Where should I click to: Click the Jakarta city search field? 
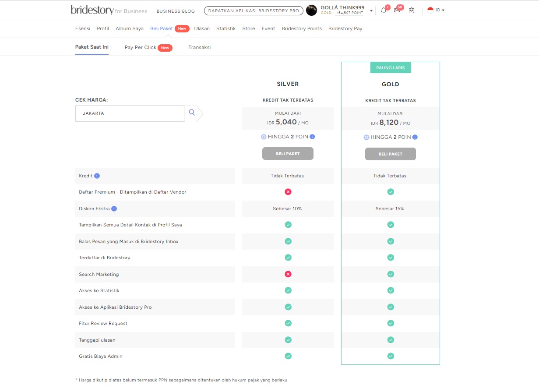point(130,113)
